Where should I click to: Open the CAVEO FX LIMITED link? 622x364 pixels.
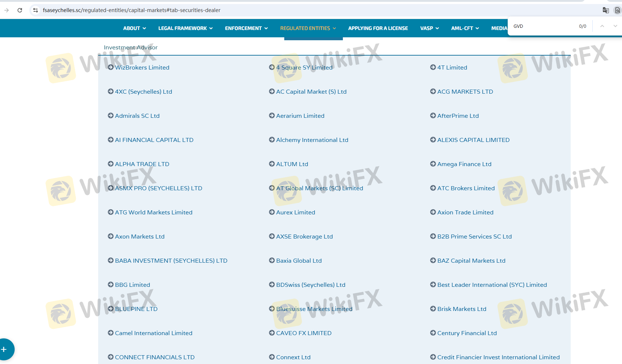[x=304, y=333]
